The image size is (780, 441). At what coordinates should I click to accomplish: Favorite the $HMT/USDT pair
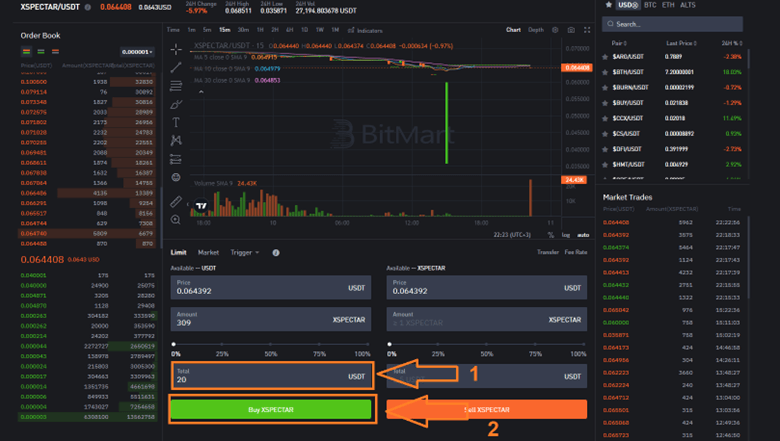(605, 165)
